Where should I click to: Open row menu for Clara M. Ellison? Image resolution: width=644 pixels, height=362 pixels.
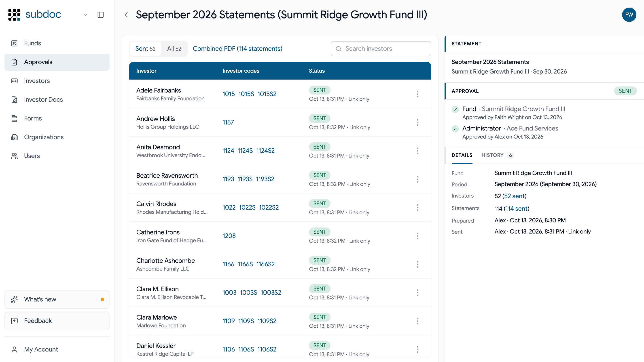(x=417, y=293)
